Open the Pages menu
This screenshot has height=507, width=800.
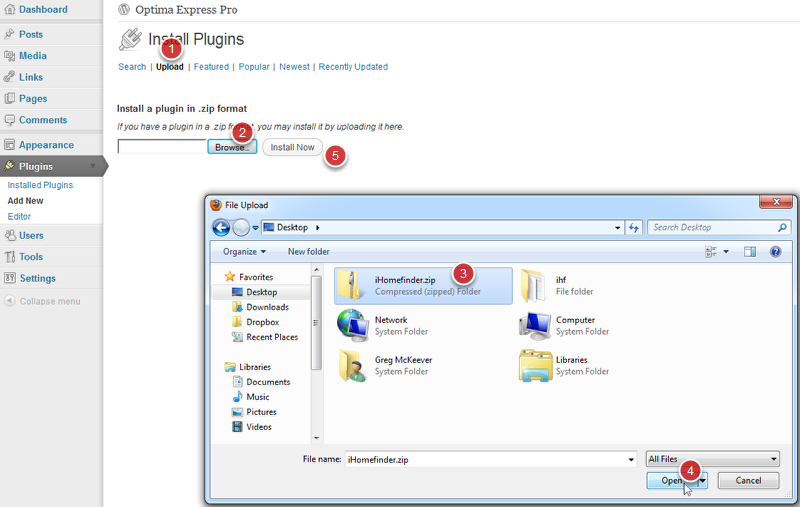(33, 98)
